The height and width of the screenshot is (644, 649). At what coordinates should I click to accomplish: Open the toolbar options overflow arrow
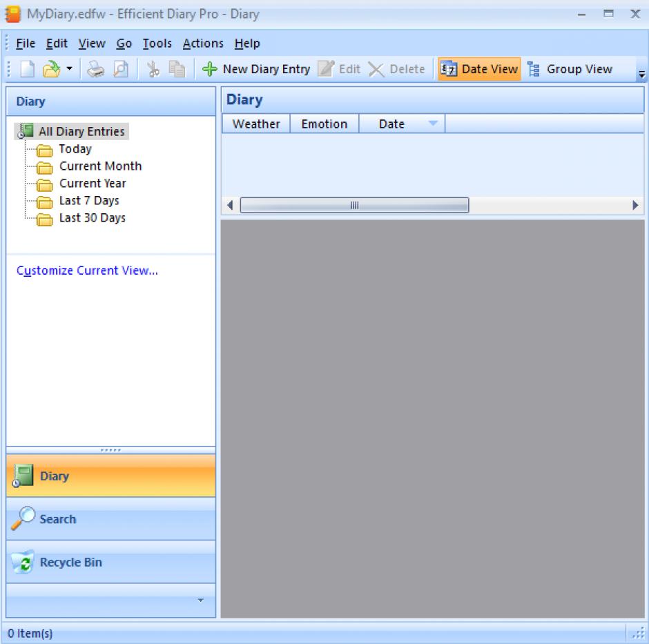641,75
